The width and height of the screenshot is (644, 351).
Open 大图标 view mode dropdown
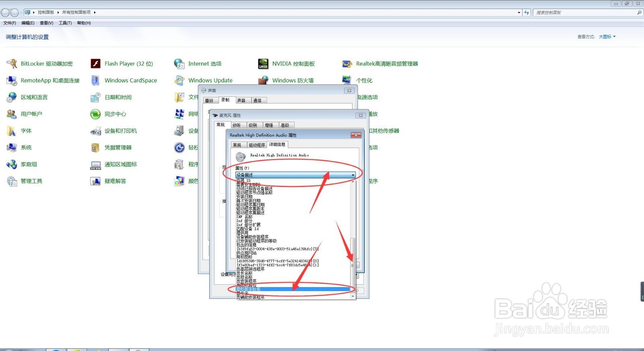[607, 37]
